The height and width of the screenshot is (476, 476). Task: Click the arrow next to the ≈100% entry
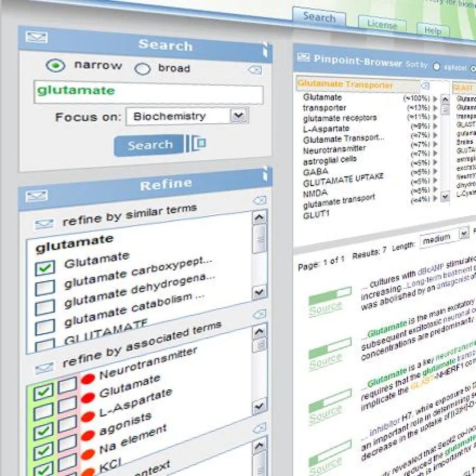coord(435,99)
